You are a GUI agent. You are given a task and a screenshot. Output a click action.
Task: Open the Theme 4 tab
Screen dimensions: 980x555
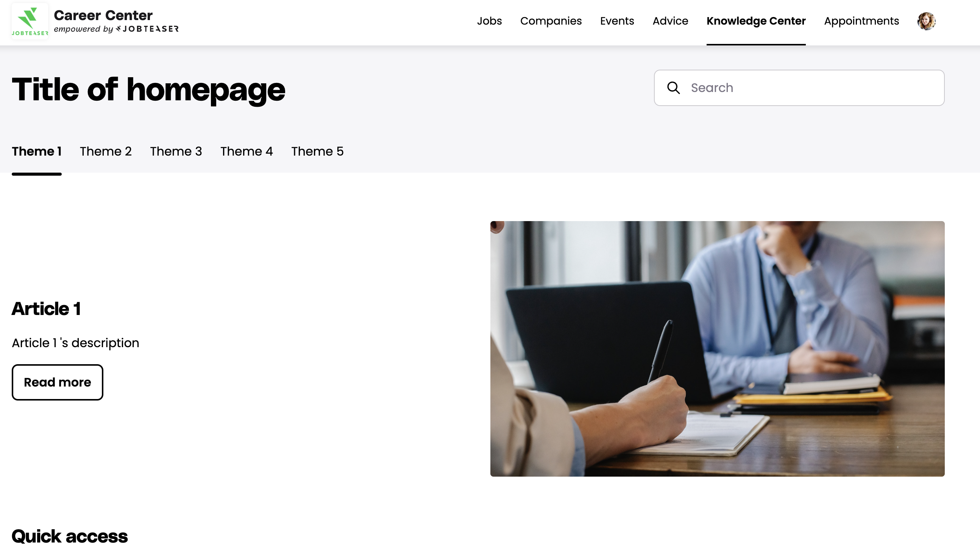[x=247, y=151]
